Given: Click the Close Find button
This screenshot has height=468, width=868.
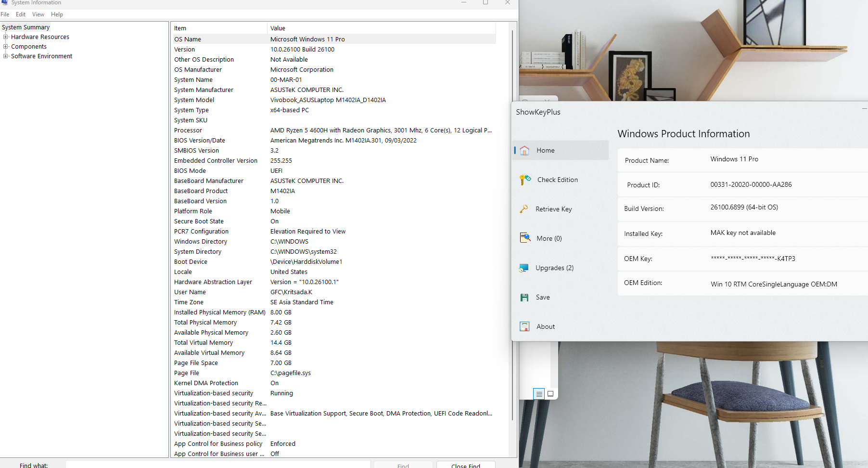Looking at the screenshot, I should [465, 465].
